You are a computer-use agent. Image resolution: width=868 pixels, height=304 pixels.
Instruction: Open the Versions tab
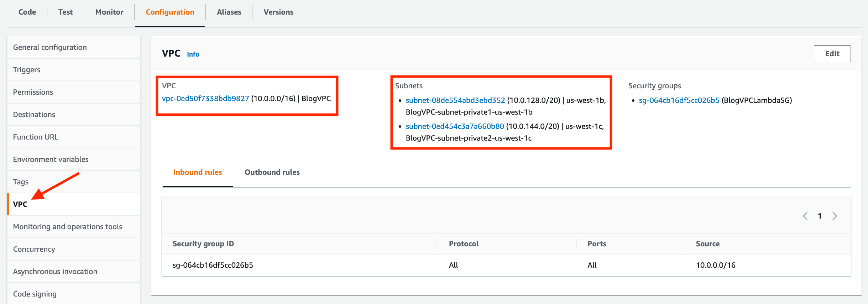point(278,12)
